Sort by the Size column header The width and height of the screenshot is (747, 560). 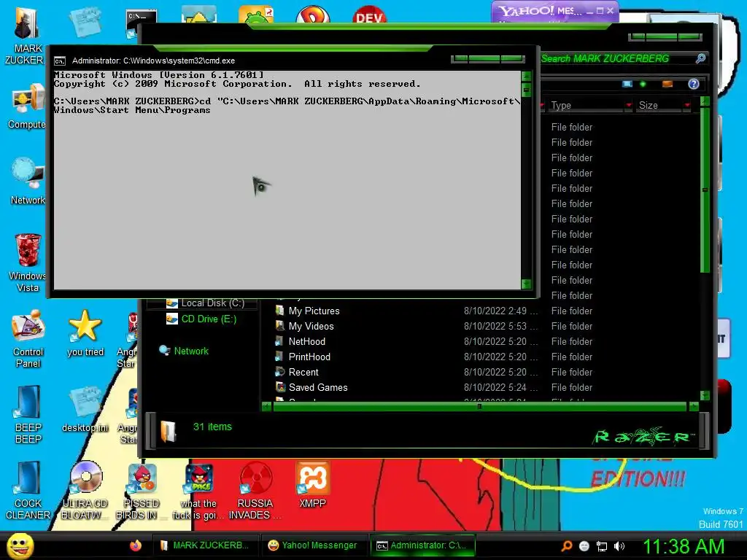659,105
